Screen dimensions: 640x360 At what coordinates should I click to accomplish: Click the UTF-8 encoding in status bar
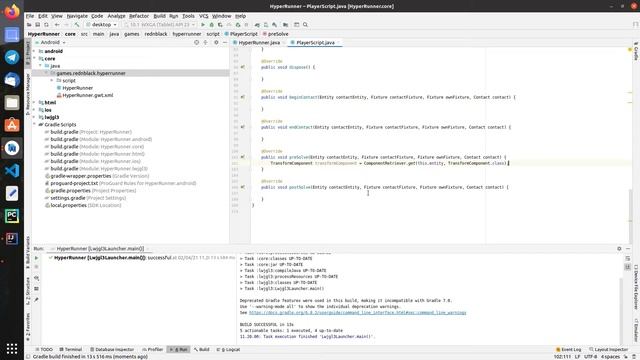pyautogui.click(x=590, y=357)
